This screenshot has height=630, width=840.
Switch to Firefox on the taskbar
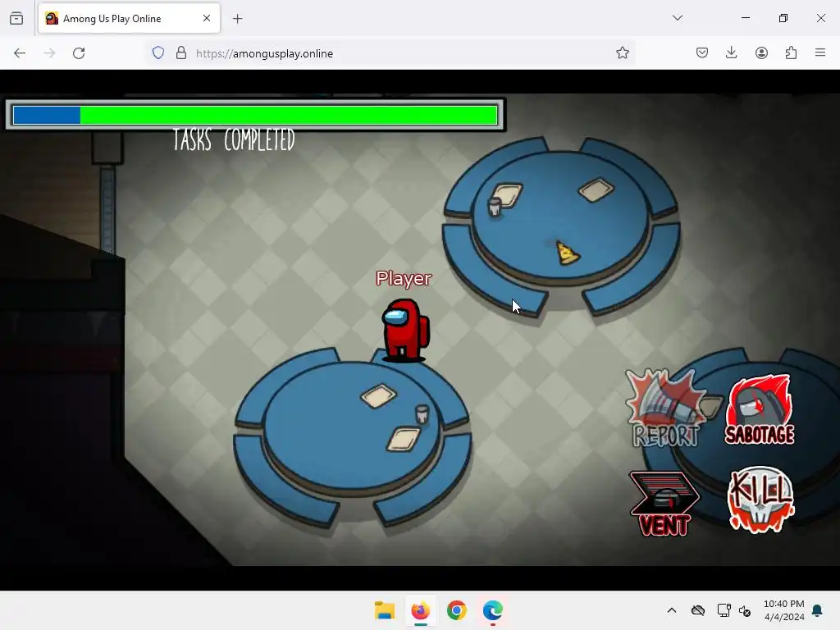(x=421, y=610)
